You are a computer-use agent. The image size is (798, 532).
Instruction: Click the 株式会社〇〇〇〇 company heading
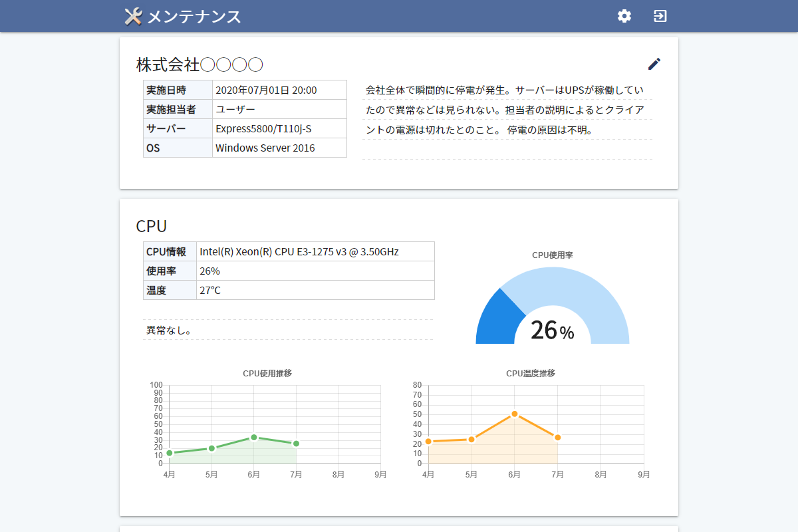point(199,65)
